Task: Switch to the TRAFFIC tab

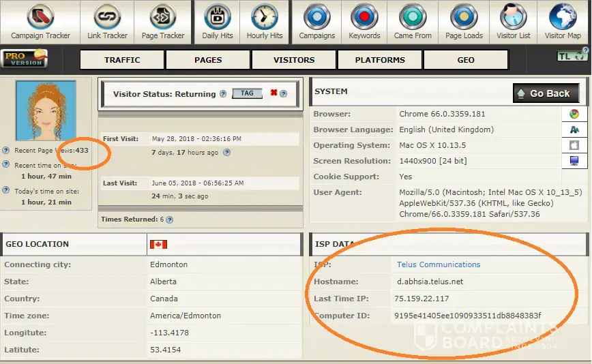Action: (122, 60)
